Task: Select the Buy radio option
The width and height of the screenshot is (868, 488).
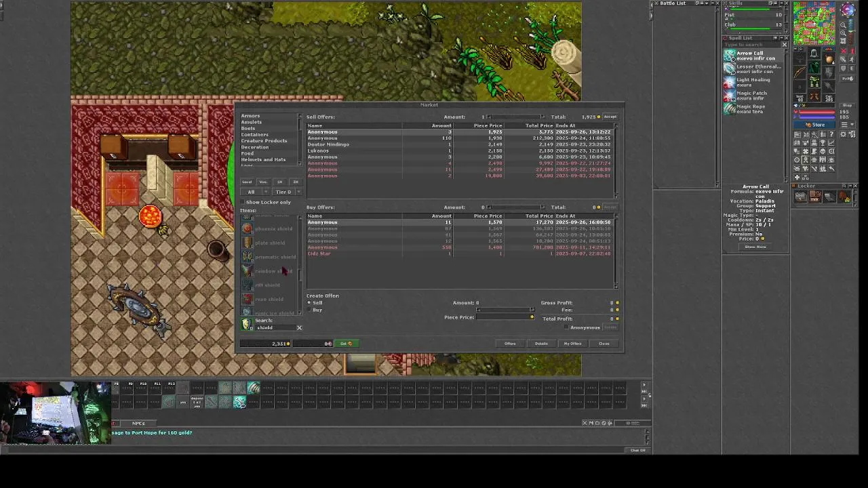Action: click(x=310, y=310)
